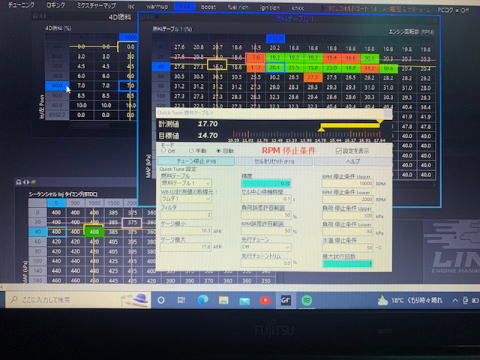Viewport: 480px width, 360px height.
Task: Click the yellow Quick Tune gauge bar
Action: [350, 125]
